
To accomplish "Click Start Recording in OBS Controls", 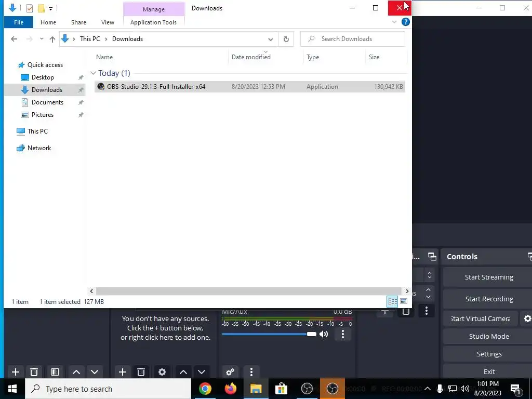I will click(x=488, y=299).
